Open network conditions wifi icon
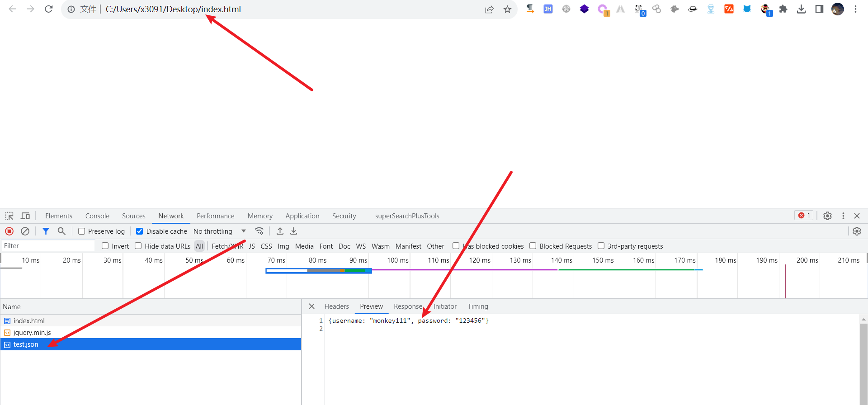The image size is (868, 405). click(259, 231)
